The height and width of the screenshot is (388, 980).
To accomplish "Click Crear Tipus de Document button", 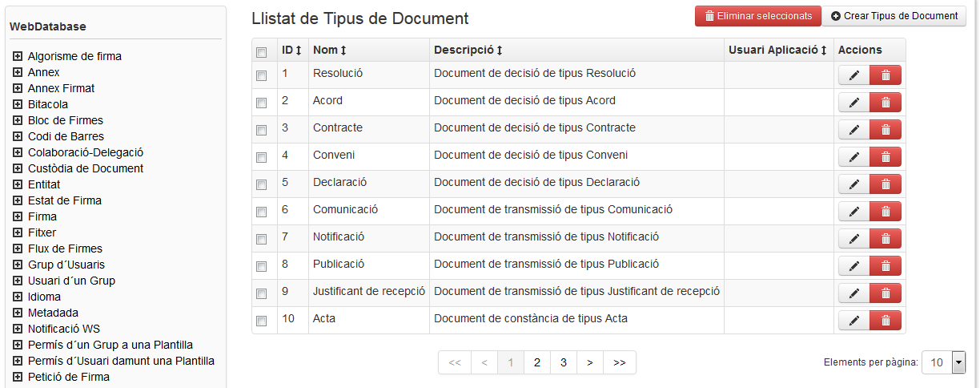I will (x=894, y=16).
